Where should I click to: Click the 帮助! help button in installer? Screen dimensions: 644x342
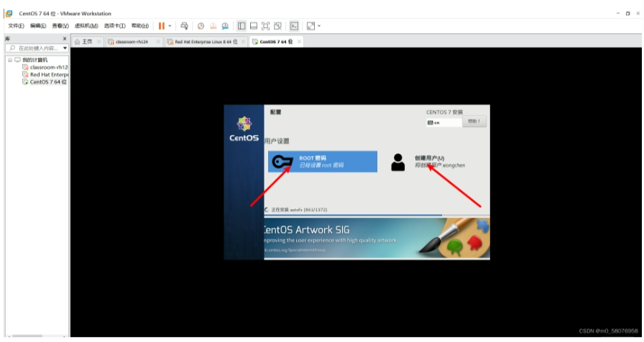tap(474, 121)
